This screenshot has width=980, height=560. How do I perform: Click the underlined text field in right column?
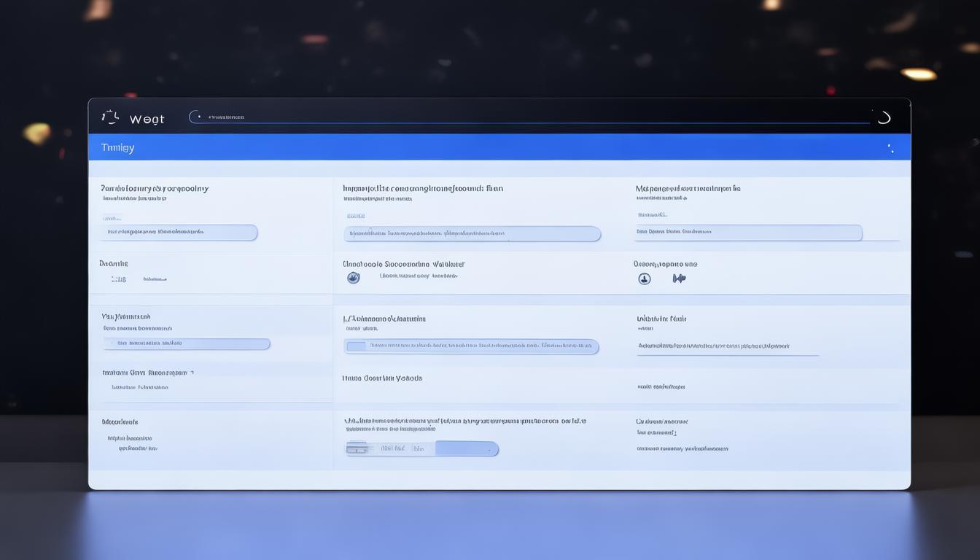tap(727, 347)
